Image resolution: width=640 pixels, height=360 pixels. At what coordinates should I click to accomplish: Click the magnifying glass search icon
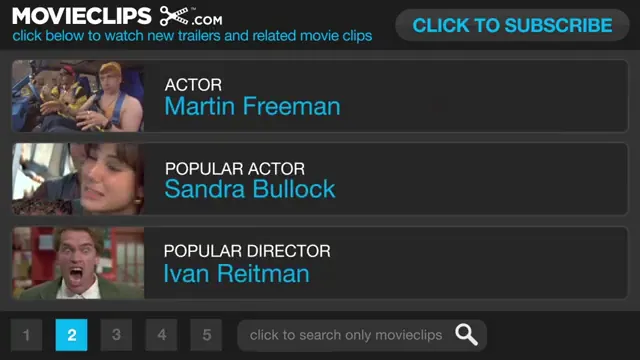(467, 335)
